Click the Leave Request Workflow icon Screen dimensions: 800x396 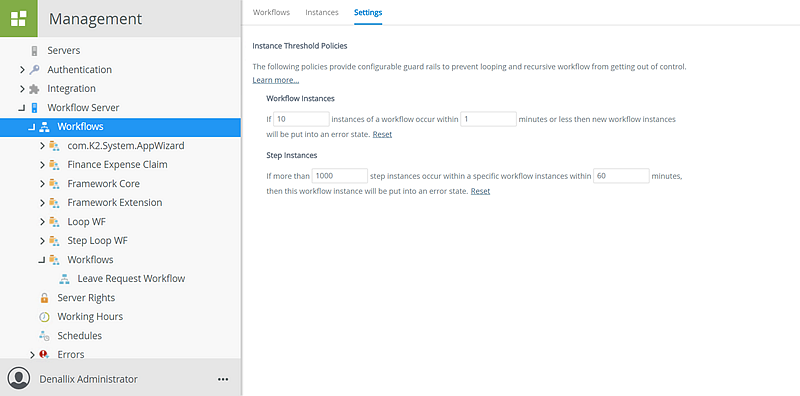64,279
